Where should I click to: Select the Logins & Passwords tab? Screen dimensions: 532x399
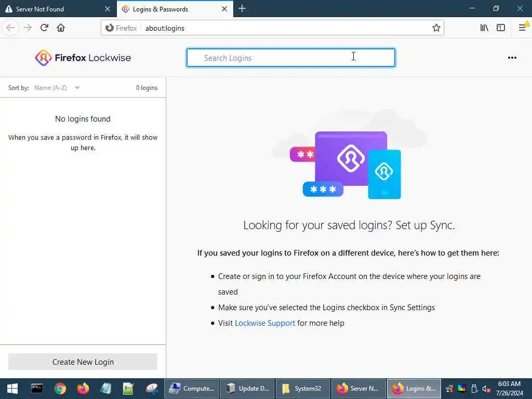click(175, 9)
